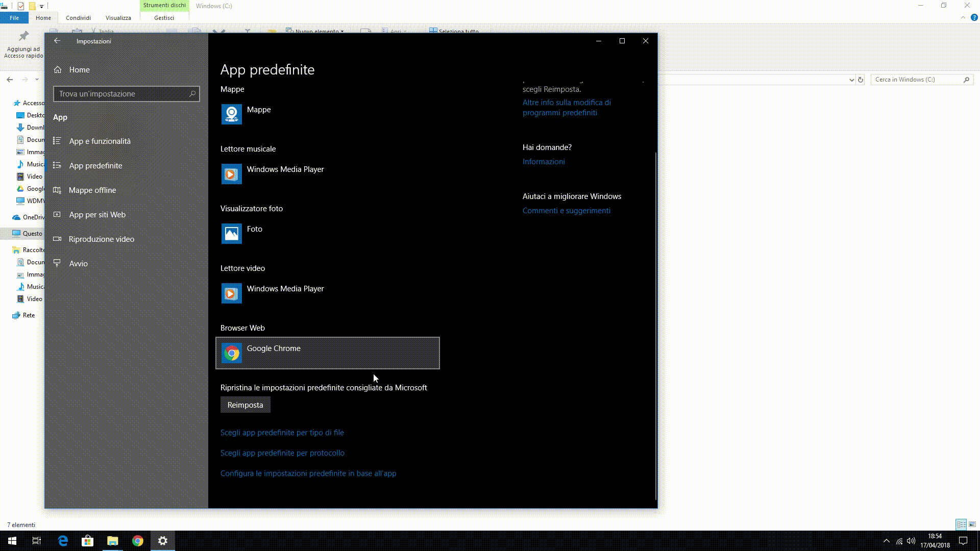This screenshot has height=551, width=980.
Task: Select Riproduzione video sidebar item
Action: coord(102,239)
